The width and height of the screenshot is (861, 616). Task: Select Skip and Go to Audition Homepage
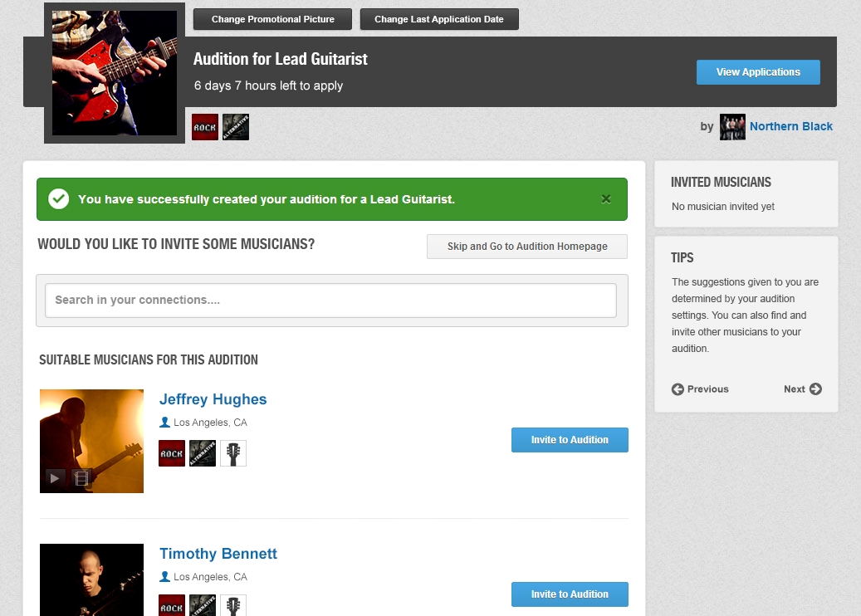pos(526,247)
